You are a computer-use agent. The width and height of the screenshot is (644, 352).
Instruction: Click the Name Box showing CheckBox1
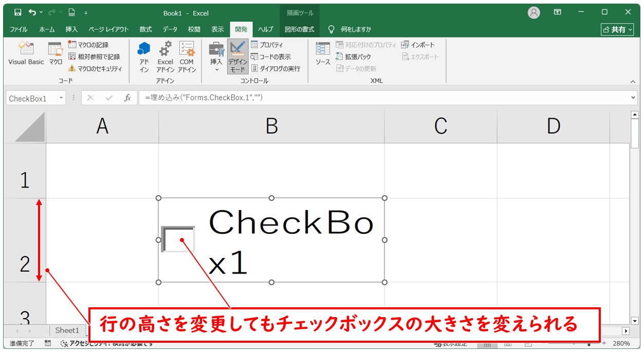[x=31, y=98]
